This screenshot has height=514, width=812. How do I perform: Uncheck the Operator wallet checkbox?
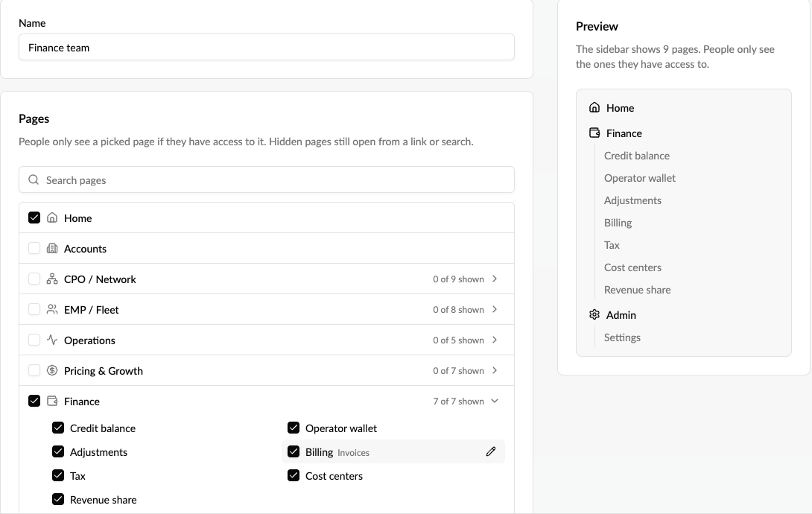(294, 428)
